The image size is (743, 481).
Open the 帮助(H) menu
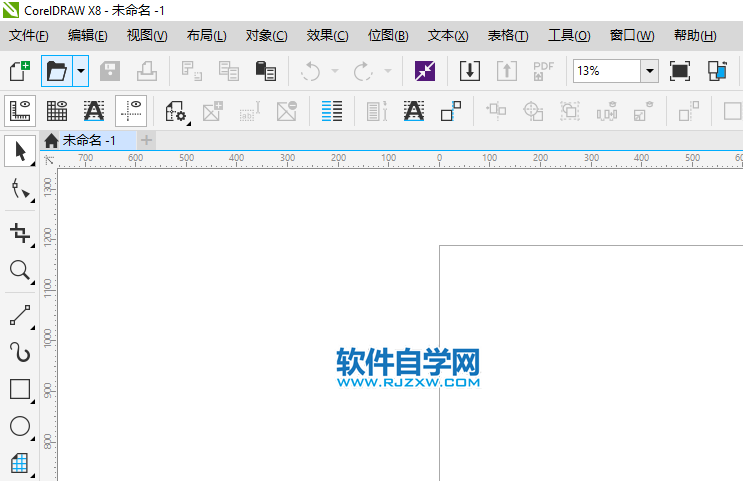(695, 36)
